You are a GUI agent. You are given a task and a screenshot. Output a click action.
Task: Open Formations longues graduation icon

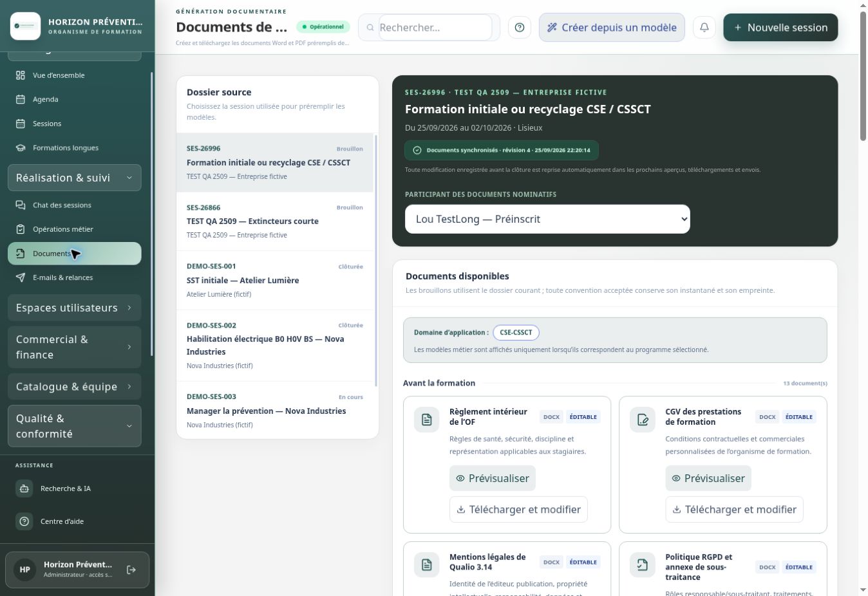[x=21, y=147]
